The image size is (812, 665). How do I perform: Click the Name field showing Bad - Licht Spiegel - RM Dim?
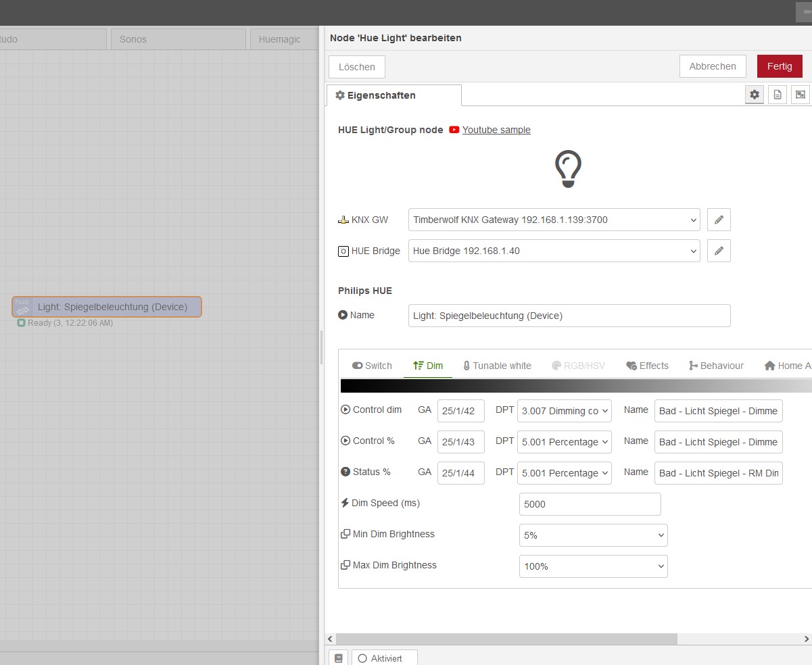719,473
